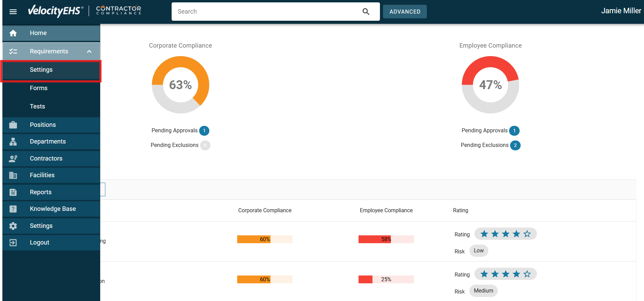Click Corporate Pending Approvals badge

pyautogui.click(x=204, y=131)
